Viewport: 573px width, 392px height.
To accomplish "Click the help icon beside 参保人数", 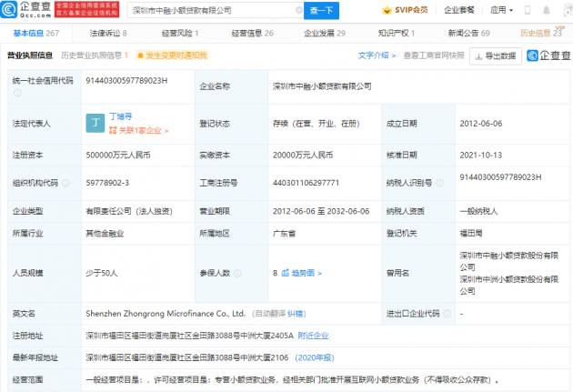I will coord(240,272).
